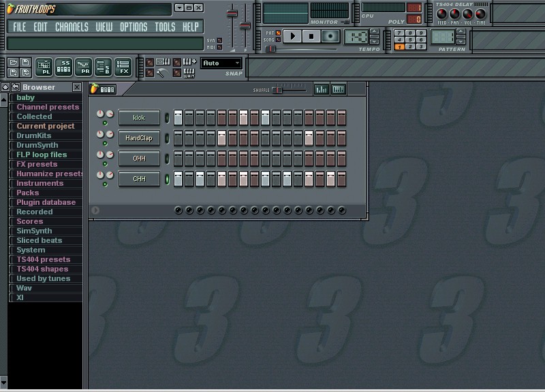Toggle the Sample Browser SB button
Screen dimensions: 545x392
(104, 67)
